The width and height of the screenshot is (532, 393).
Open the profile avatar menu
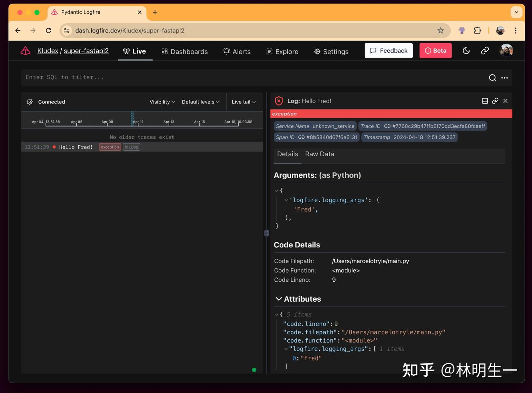click(506, 50)
